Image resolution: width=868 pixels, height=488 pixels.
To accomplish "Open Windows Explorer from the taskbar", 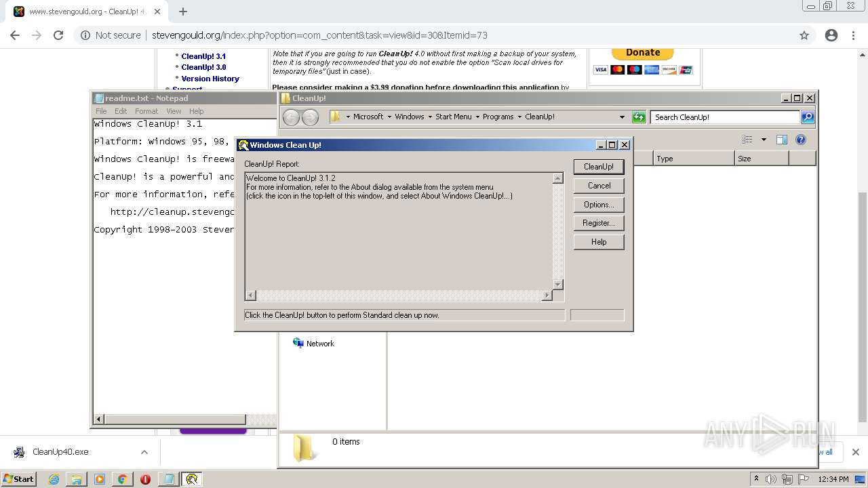I will click(x=77, y=479).
